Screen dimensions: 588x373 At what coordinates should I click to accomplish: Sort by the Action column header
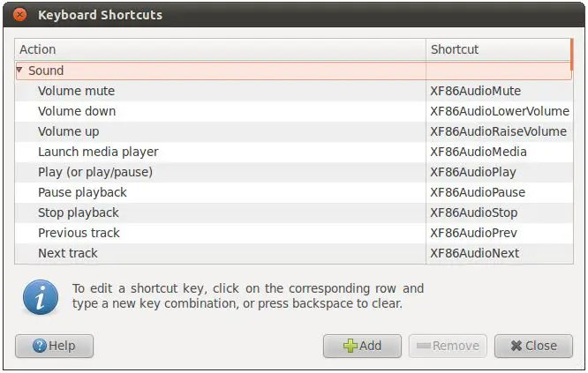[221, 49]
